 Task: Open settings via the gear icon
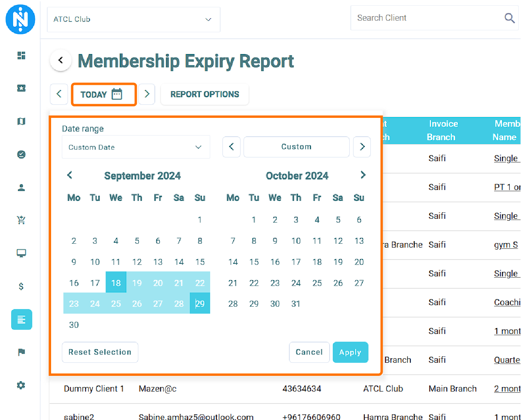coord(21,385)
